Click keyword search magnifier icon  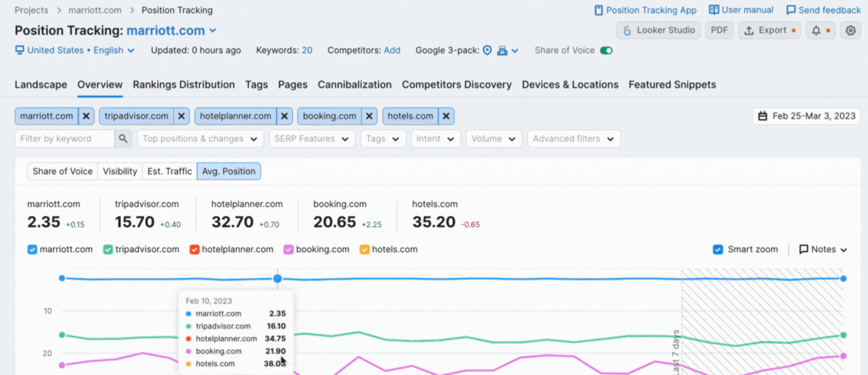[123, 139]
